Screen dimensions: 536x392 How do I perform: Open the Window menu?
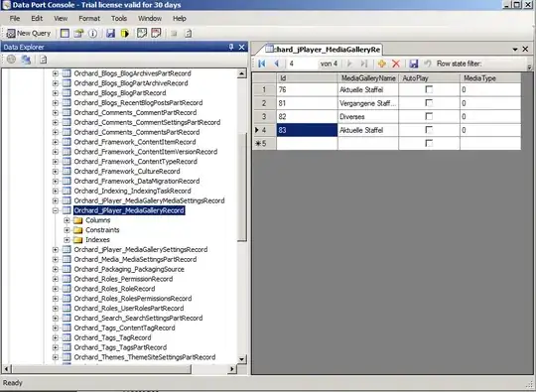pos(150,19)
